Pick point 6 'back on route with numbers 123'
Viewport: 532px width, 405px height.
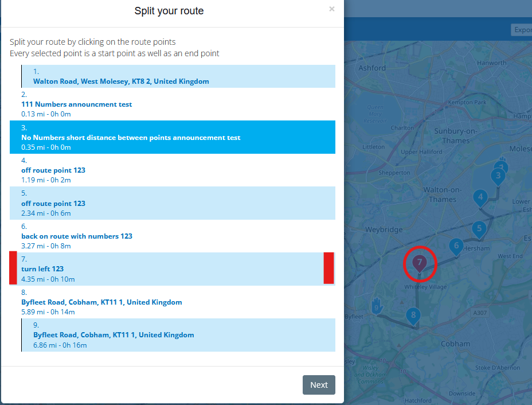click(x=172, y=236)
